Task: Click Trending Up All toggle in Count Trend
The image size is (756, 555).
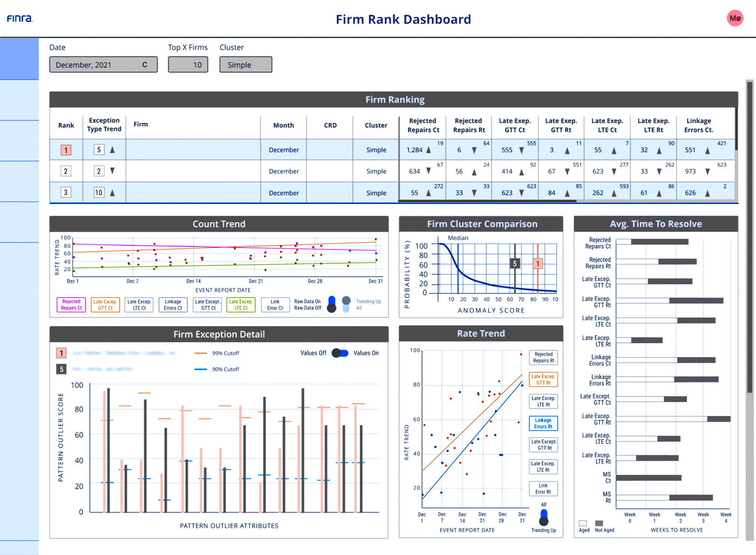Action: click(346, 304)
